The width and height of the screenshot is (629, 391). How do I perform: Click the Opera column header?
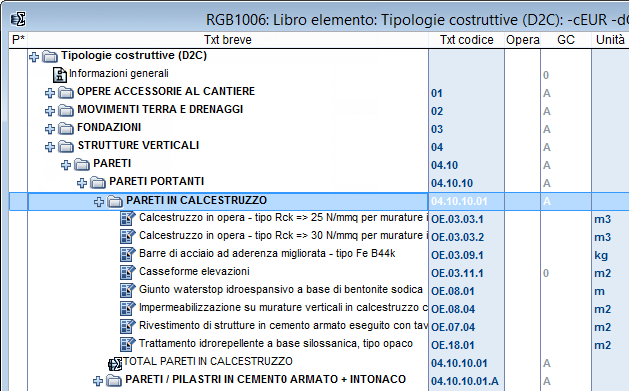point(522,40)
